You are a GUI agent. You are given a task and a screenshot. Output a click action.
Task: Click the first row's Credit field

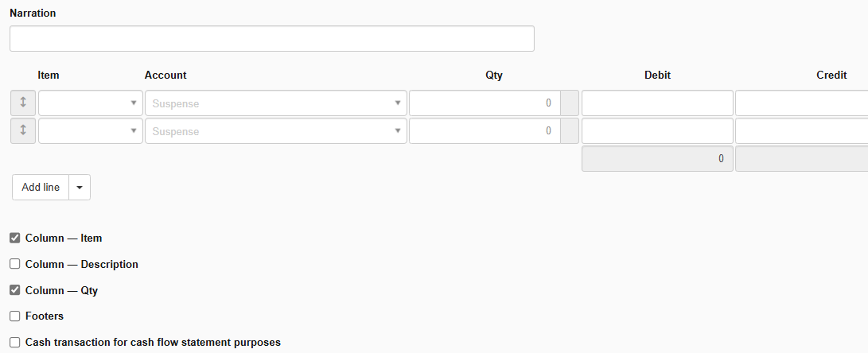pos(801,103)
